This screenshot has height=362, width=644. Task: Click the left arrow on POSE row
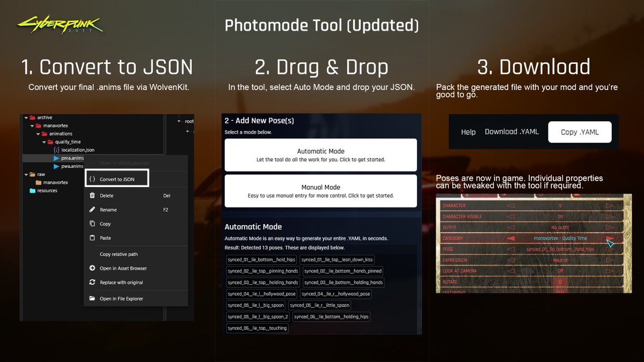[x=511, y=249]
